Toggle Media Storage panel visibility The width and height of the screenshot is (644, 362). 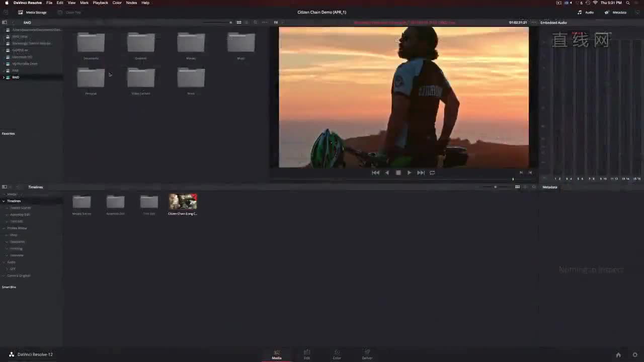point(32,12)
